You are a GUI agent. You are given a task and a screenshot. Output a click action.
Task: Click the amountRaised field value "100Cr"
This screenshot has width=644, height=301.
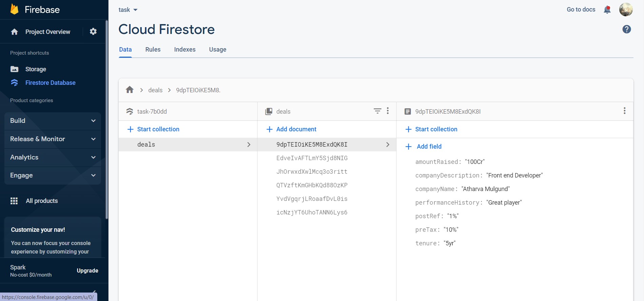475,162
